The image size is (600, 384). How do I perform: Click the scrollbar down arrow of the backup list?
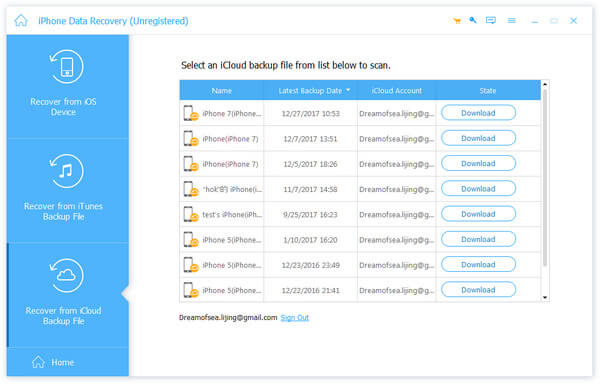pyautogui.click(x=545, y=298)
